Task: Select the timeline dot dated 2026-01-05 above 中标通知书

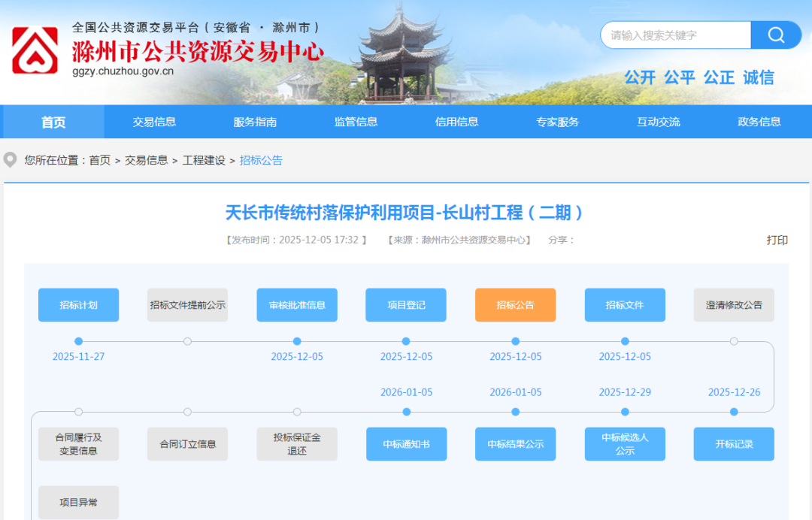Action: [406, 411]
